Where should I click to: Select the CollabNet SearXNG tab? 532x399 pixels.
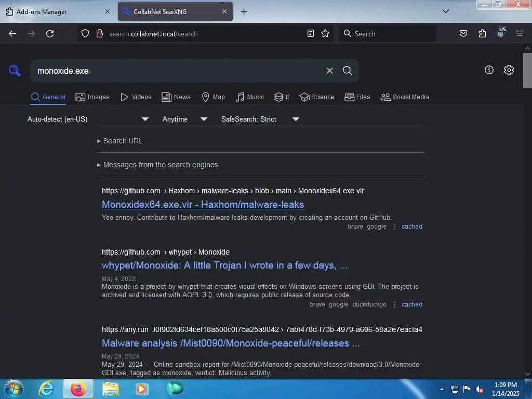(x=175, y=11)
